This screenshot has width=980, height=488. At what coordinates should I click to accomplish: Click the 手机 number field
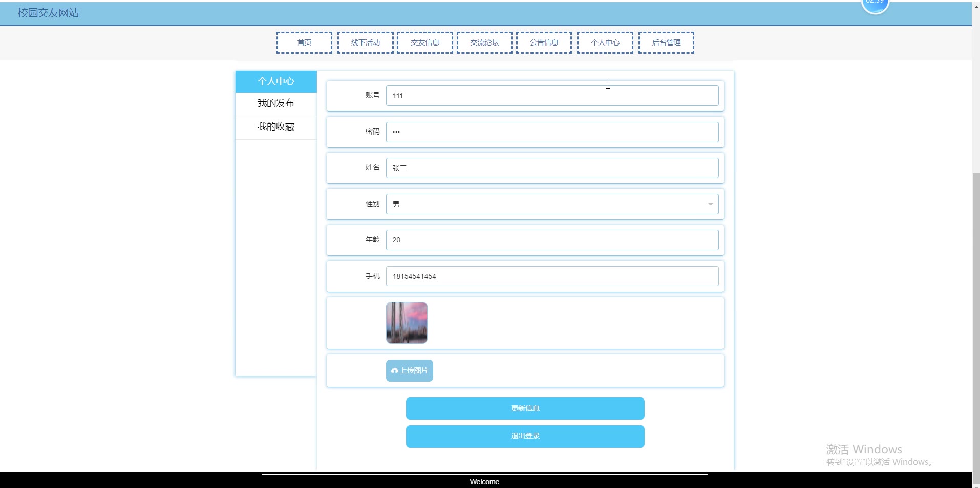pyautogui.click(x=552, y=276)
